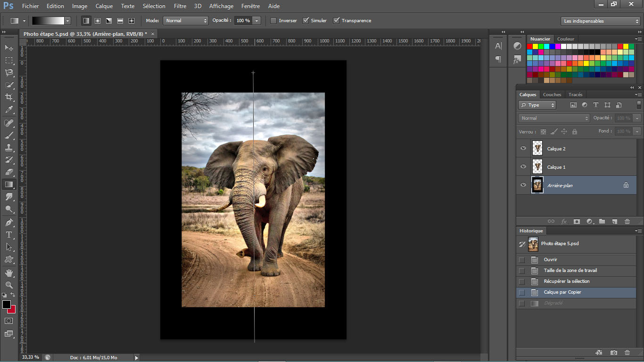Screen dimensions: 644x362
Task: Select the Dodge tool
Action: point(8,209)
